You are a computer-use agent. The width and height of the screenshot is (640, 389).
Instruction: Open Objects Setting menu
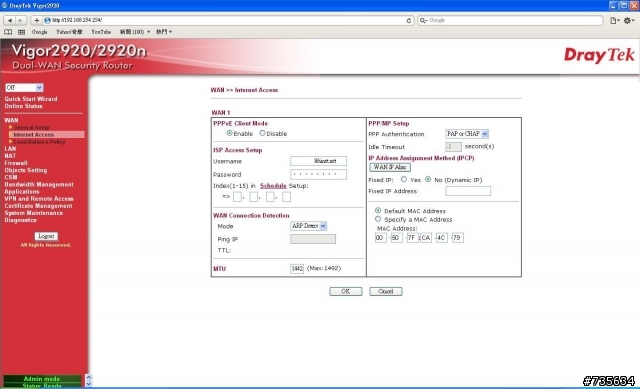pos(26,170)
